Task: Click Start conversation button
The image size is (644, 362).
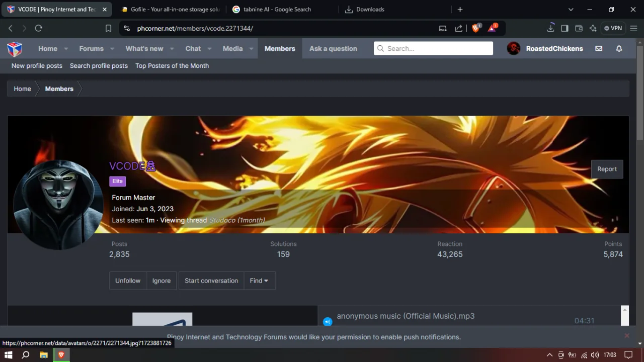Action: (211, 281)
